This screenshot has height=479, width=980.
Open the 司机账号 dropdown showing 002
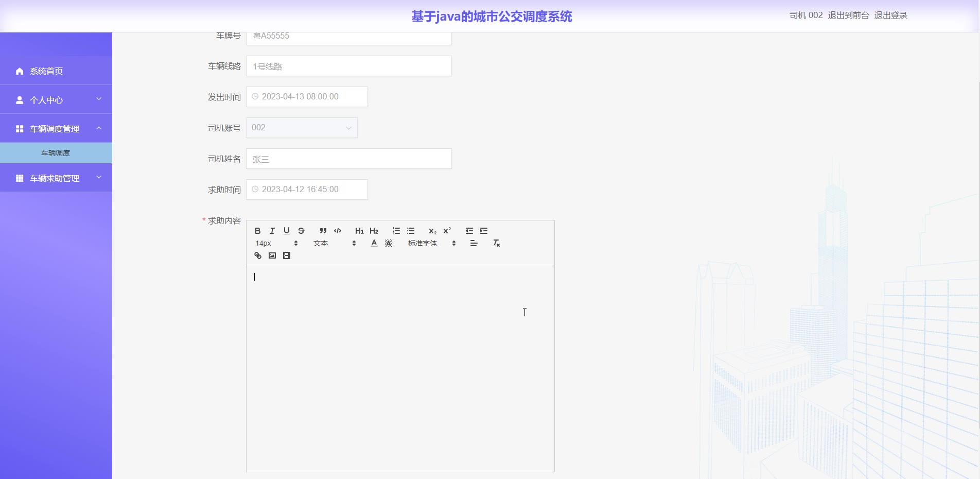pos(302,128)
